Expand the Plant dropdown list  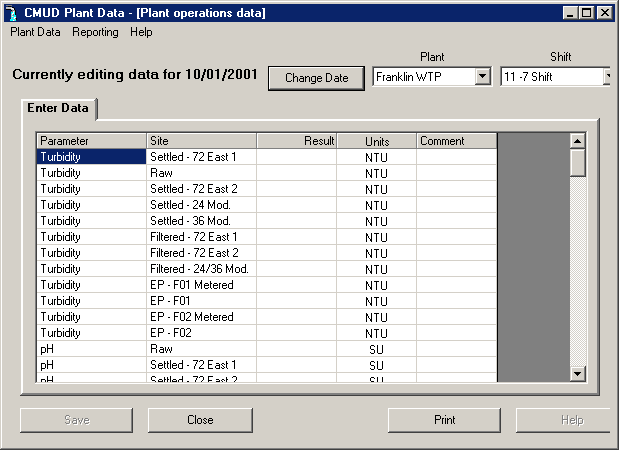tap(482, 77)
